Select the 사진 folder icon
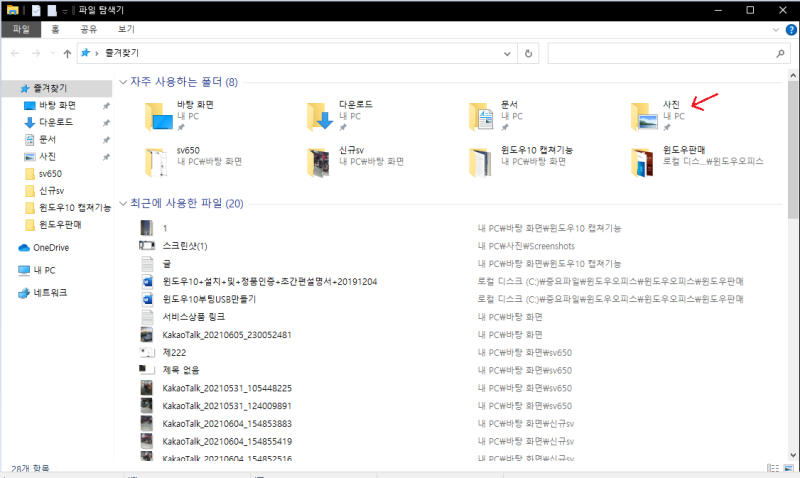 [x=644, y=117]
